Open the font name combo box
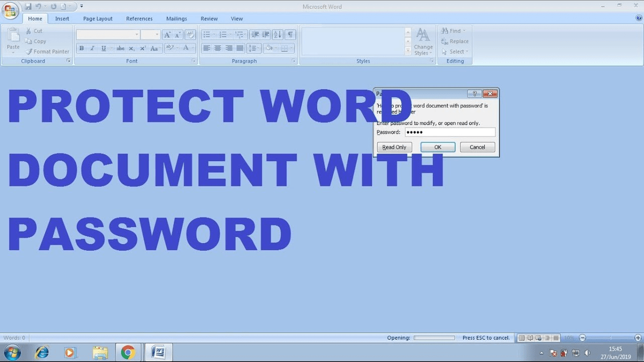This screenshot has height=362, width=644. (108, 34)
